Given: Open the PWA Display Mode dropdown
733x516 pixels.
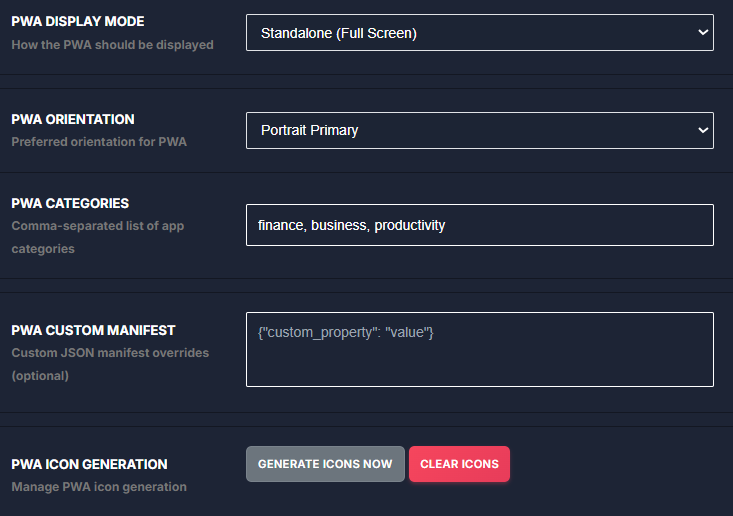Looking at the screenshot, I should point(479,33).
